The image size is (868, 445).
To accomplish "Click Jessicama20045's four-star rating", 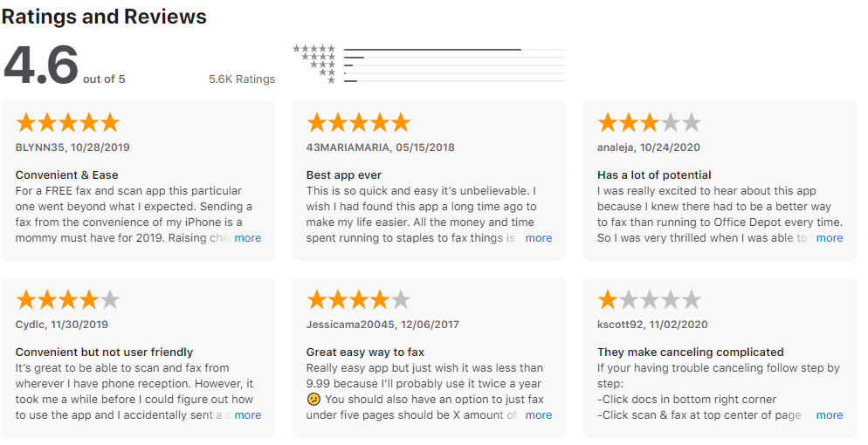I will coord(358,300).
